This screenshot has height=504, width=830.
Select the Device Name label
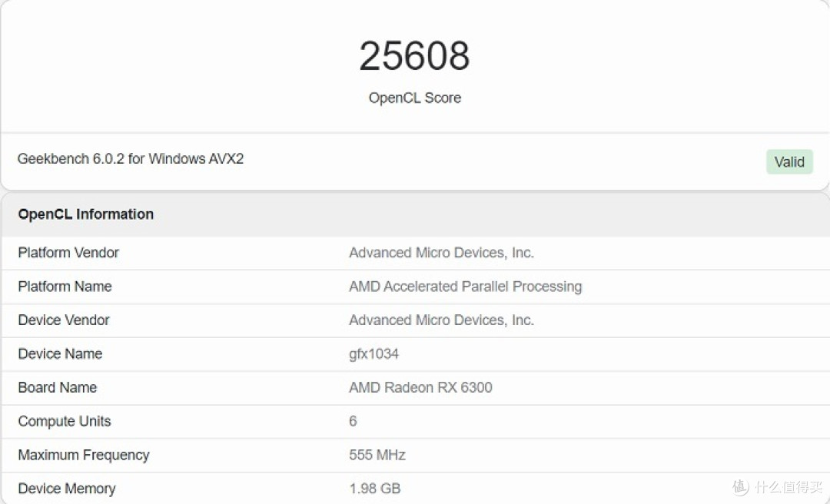coord(60,354)
